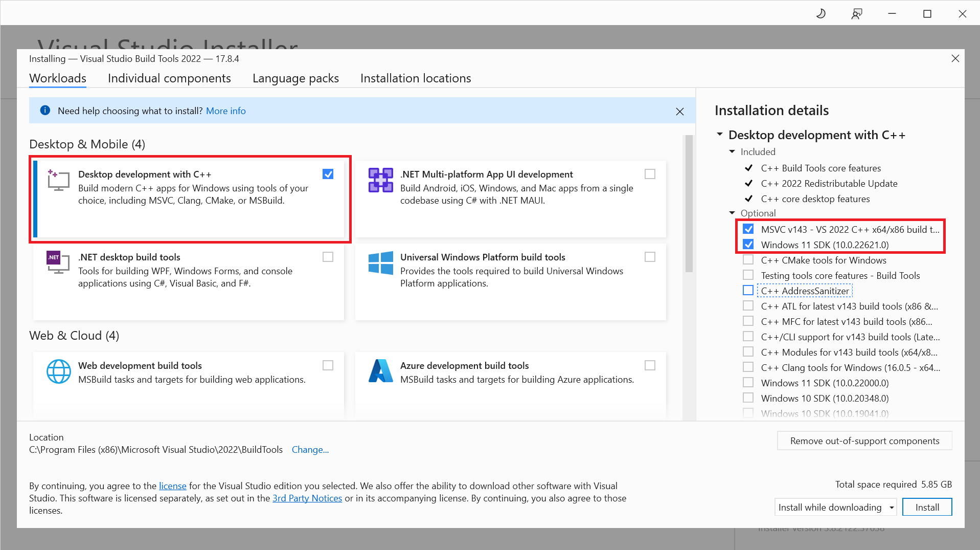This screenshot has height=550, width=980.
Task: Uncheck Desktop development with C++ workload
Action: point(328,174)
